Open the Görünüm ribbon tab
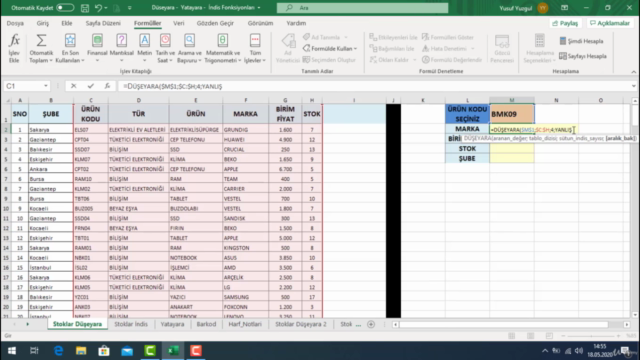The height and width of the screenshot is (360, 640). (260, 23)
